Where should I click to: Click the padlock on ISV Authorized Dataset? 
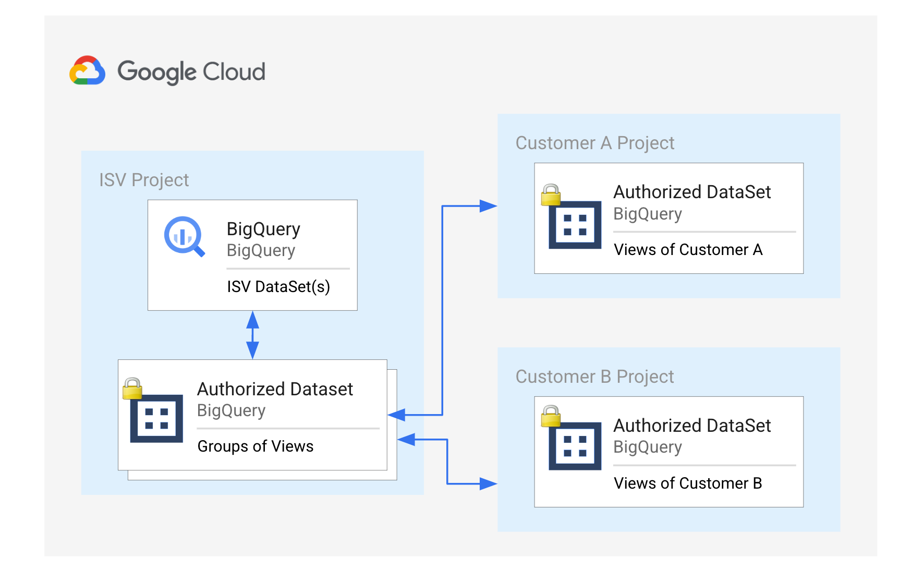click(x=132, y=389)
